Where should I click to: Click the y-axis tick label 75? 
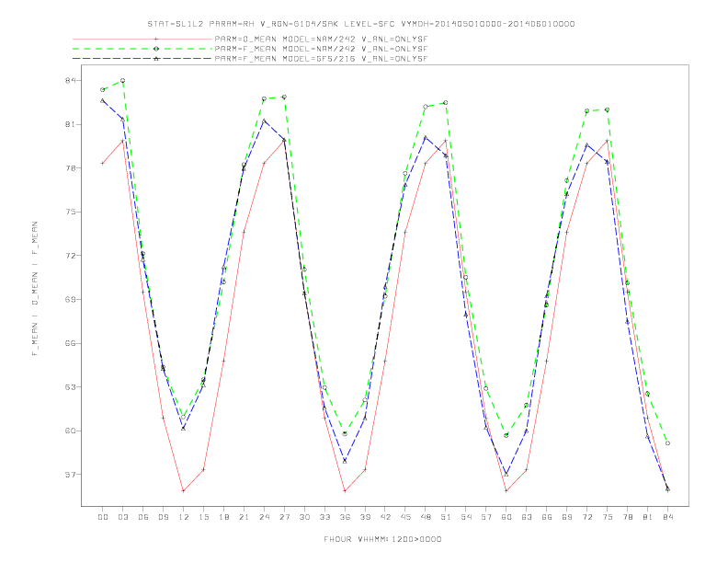click(71, 212)
